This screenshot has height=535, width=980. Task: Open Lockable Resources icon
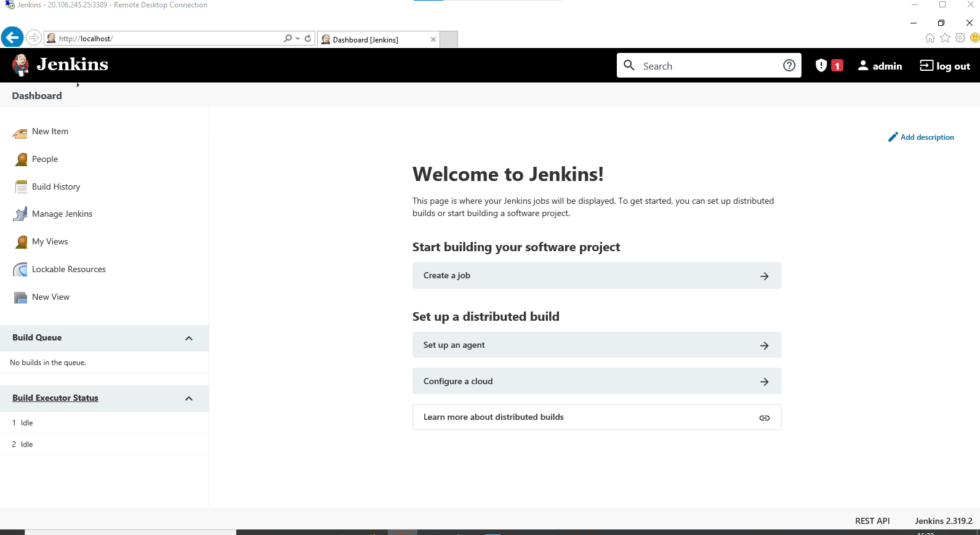(20, 270)
